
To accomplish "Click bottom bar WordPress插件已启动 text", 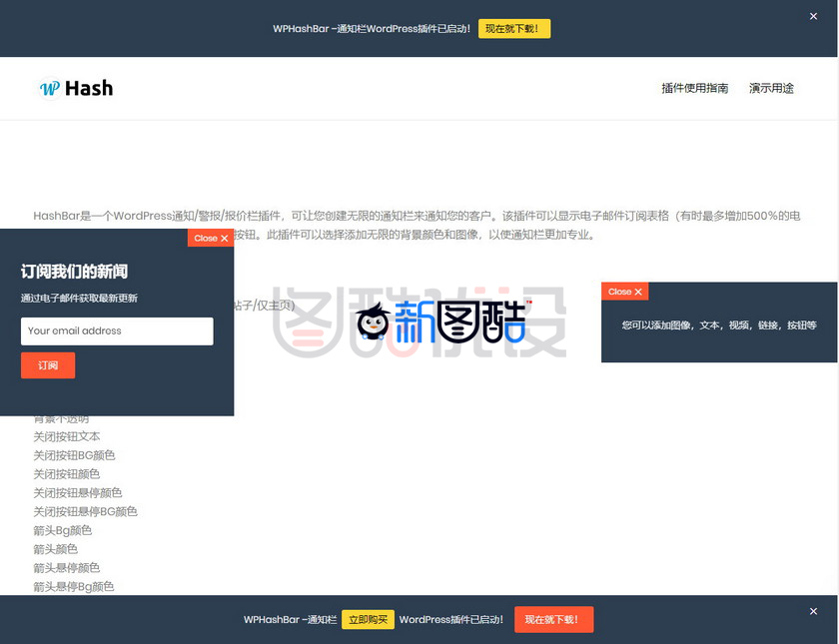I will 451,619.
